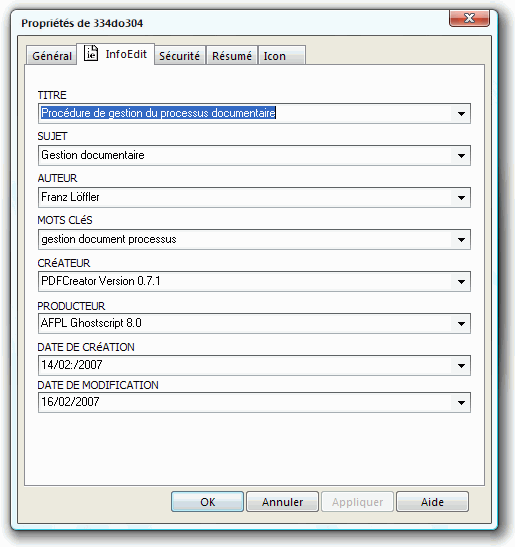515x547 pixels.
Task: Open the SUJET dropdown list
Action: (461, 156)
